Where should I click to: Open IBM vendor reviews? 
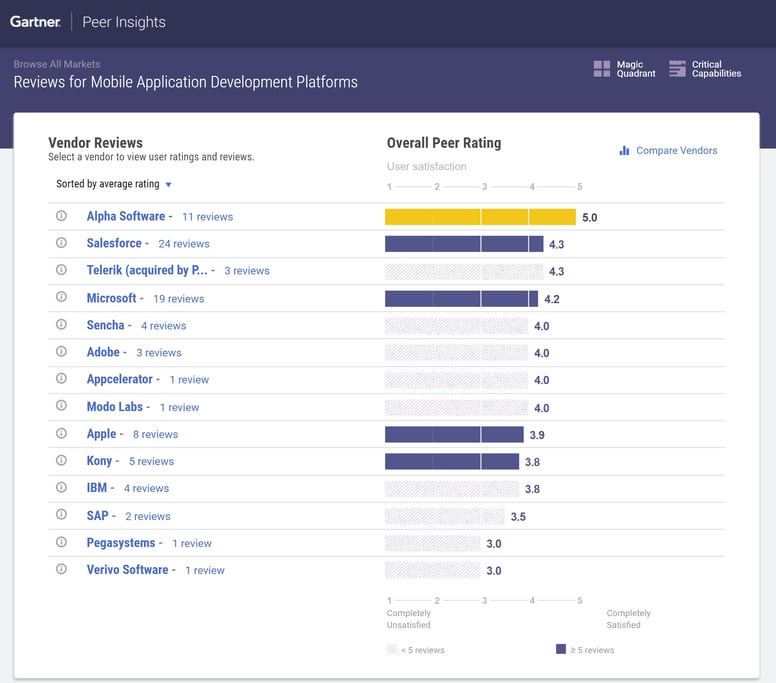pos(97,488)
